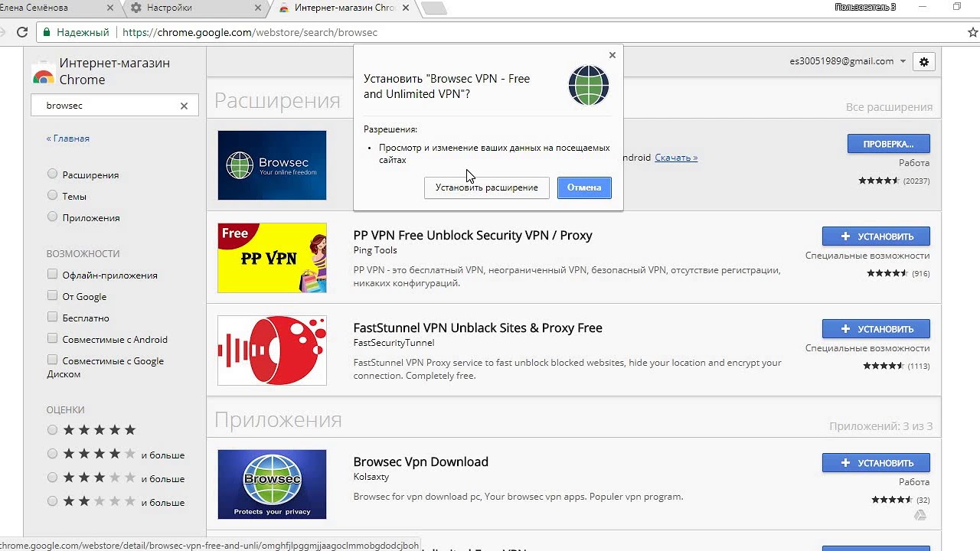The width and height of the screenshot is (980, 551).
Task: Open the Browsec Vpn Download app thumbnail
Action: coord(272,484)
